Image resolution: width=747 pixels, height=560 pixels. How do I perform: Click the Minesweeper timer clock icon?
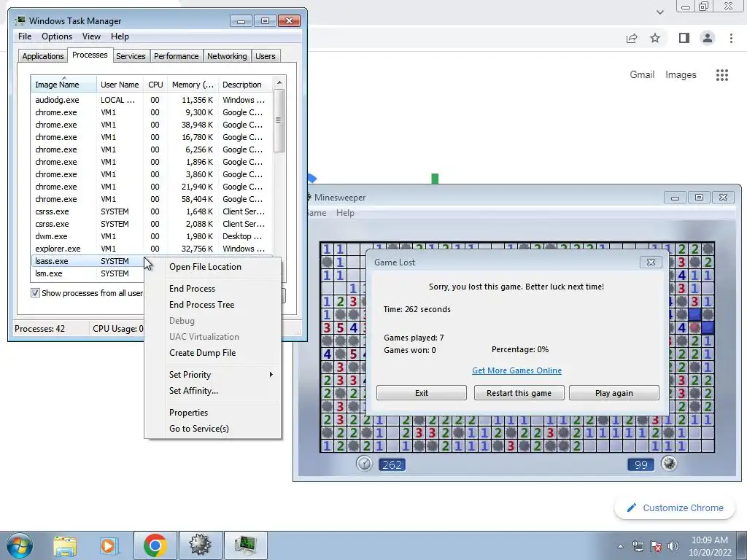coord(364,463)
